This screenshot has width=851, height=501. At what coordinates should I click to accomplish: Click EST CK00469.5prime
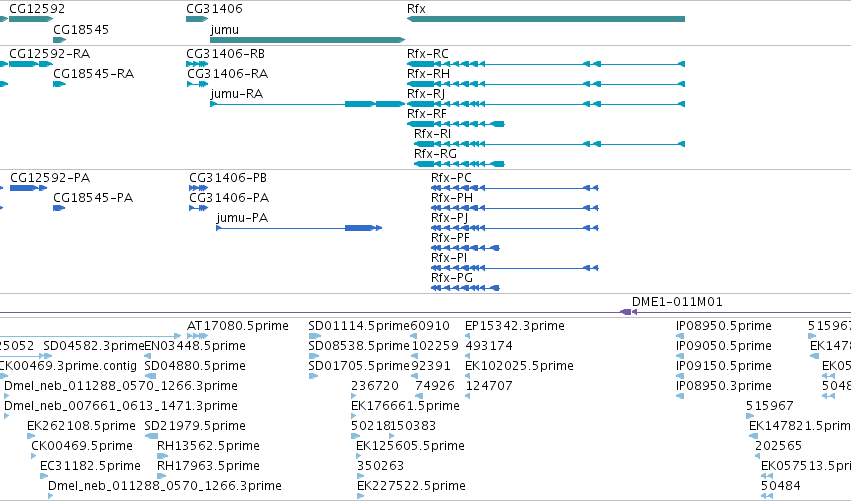[x=81, y=447]
